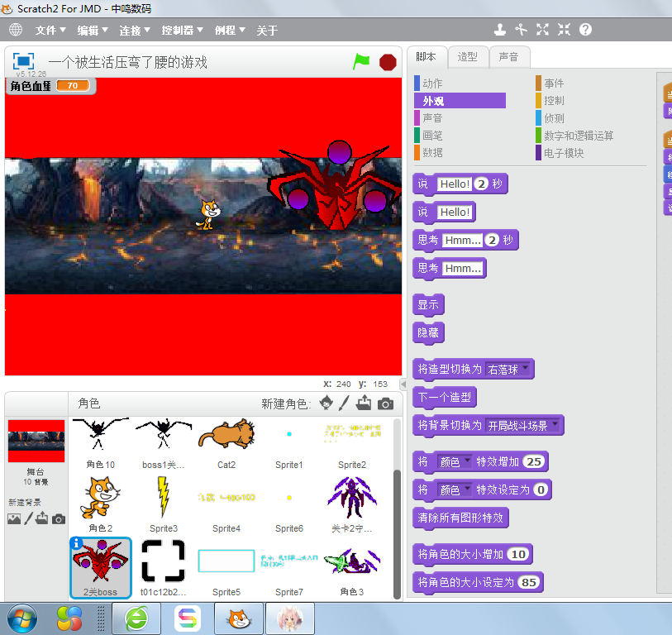Image resolution: width=672 pixels, height=635 pixels.
Task: Click Hmm... field in 思考 timed block
Action: tap(462, 240)
